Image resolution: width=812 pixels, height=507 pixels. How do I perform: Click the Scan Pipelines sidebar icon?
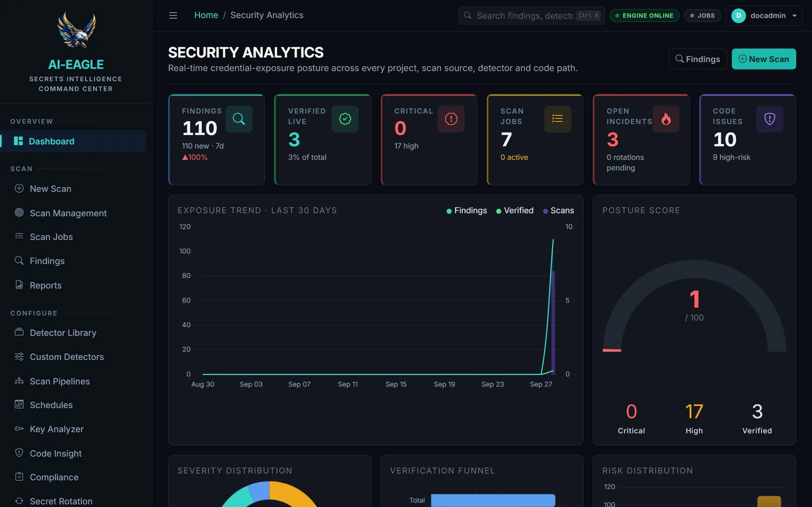(x=19, y=381)
